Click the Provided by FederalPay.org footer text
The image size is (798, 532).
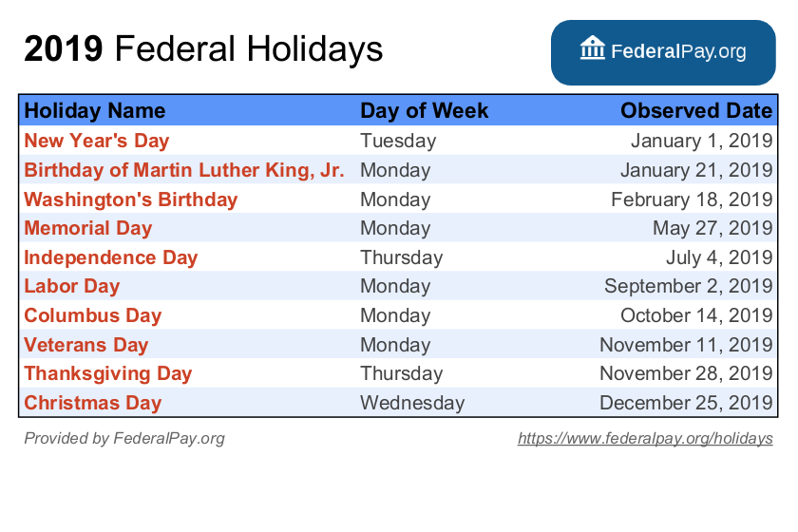124,438
